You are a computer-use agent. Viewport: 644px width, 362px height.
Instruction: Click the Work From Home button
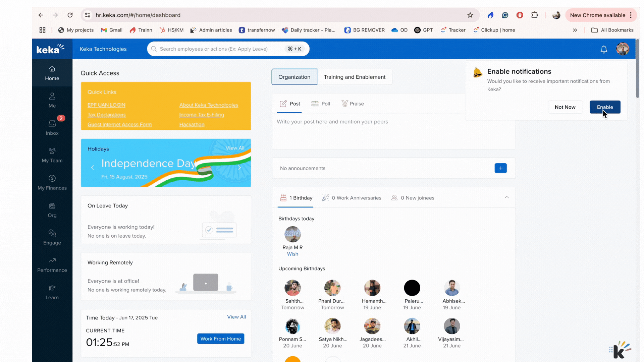pos(221,339)
